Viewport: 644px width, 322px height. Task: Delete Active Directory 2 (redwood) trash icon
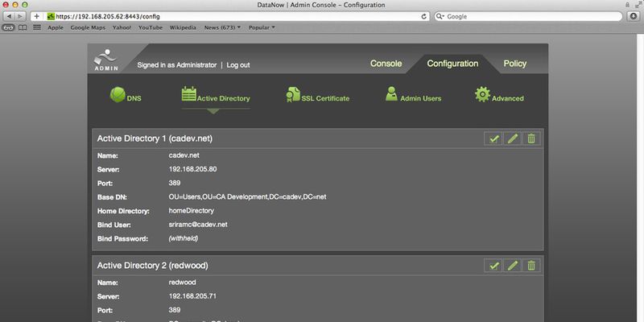[531, 266]
